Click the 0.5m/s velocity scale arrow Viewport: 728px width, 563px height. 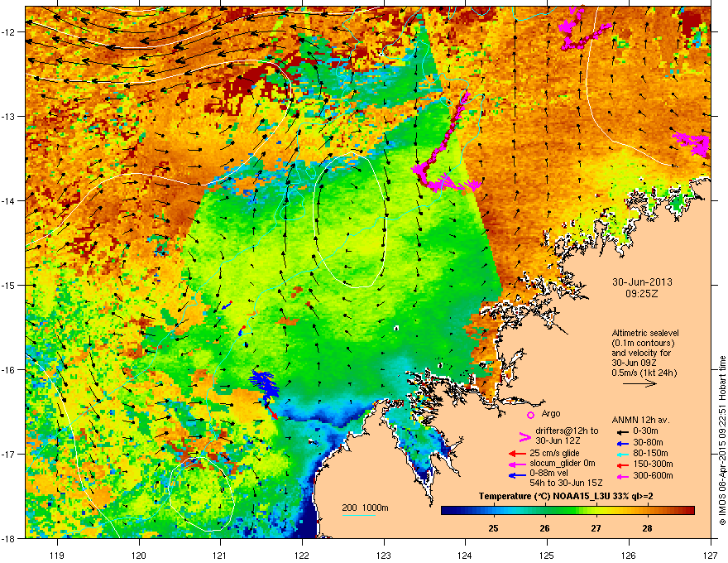point(639,383)
